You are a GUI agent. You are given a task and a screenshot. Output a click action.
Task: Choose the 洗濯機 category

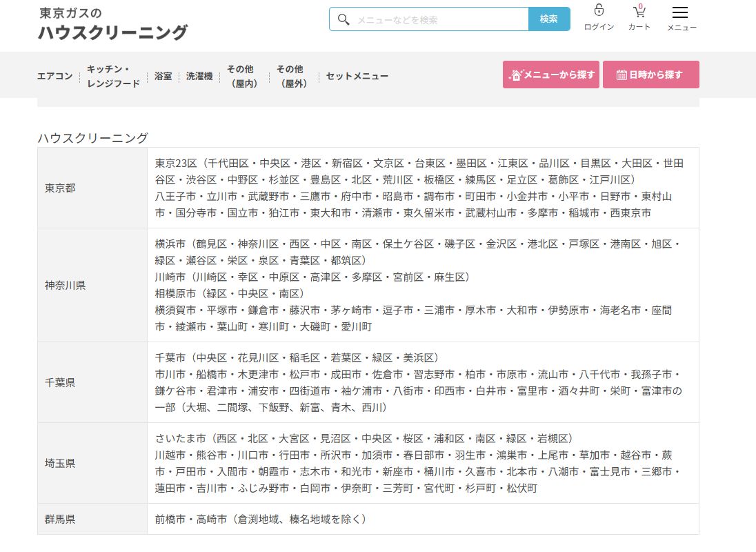[199, 76]
